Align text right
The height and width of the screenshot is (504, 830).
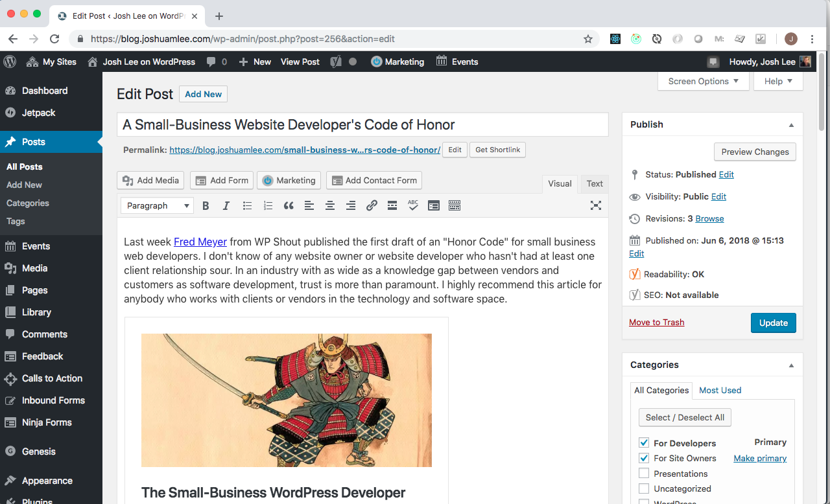click(351, 205)
